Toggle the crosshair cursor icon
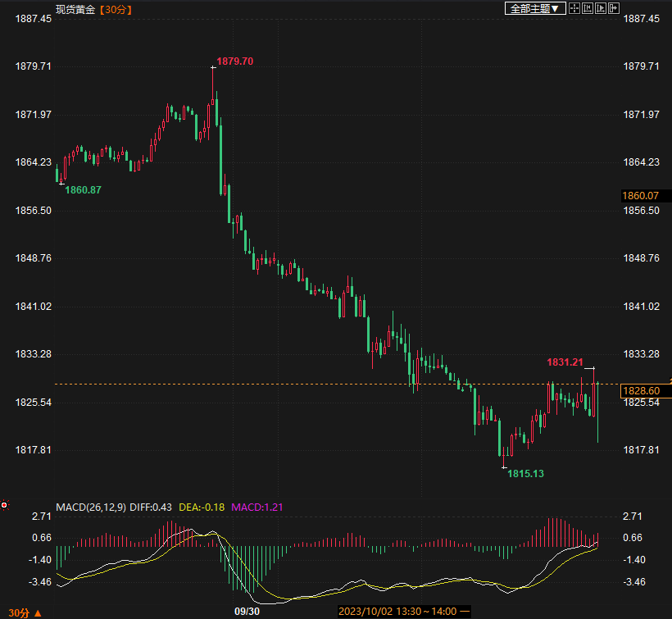Image resolution: width=672 pixels, height=619 pixels. 574,8
